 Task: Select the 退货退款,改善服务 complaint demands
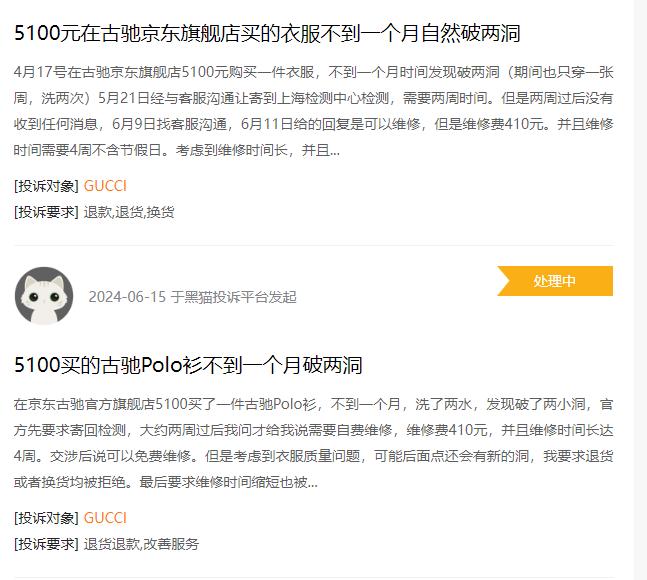coord(141,544)
